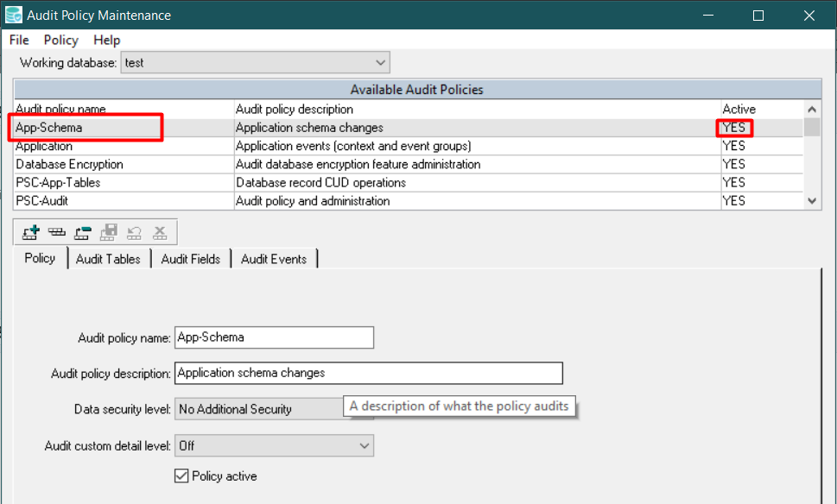The width and height of the screenshot is (837, 504).
Task: Click the scrollbar up arrow in policy list
Action: [x=810, y=107]
